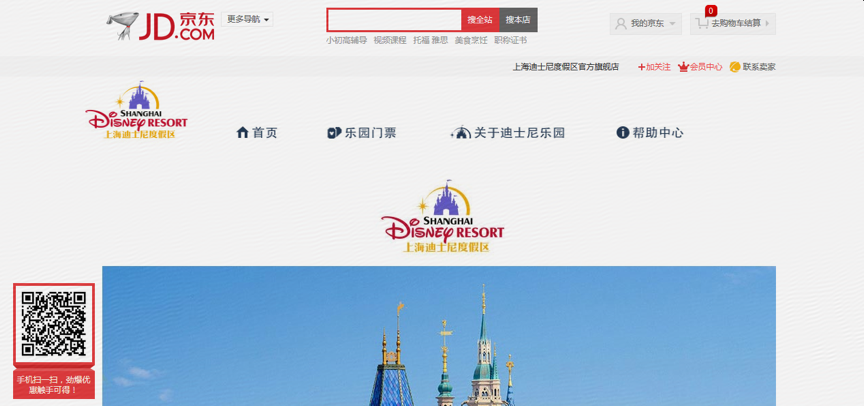Expand the 更多导航 dropdown
Viewport: 864px width, 406px height.
click(248, 19)
